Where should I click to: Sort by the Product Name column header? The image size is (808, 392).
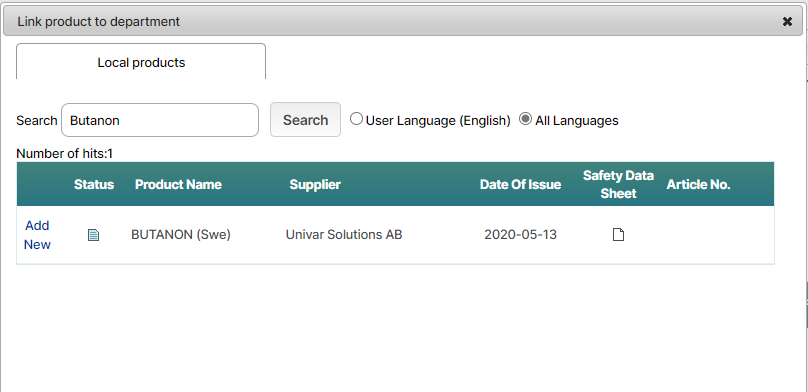click(x=178, y=184)
